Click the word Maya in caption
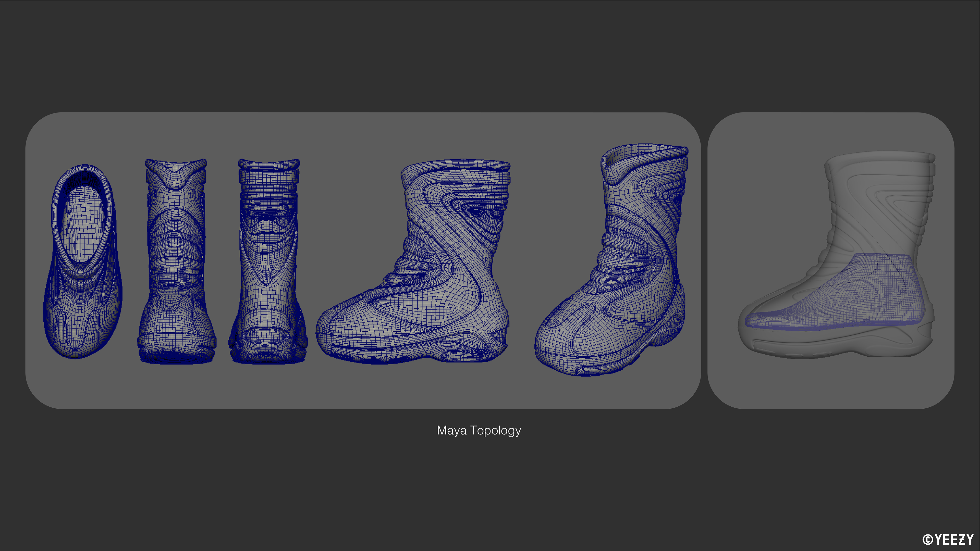The height and width of the screenshot is (551, 980). coord(451,430)
